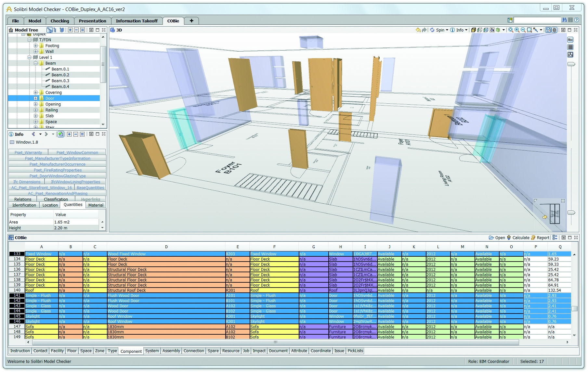
Task: Switch to the Presentation tab
Action: [93, 21]
